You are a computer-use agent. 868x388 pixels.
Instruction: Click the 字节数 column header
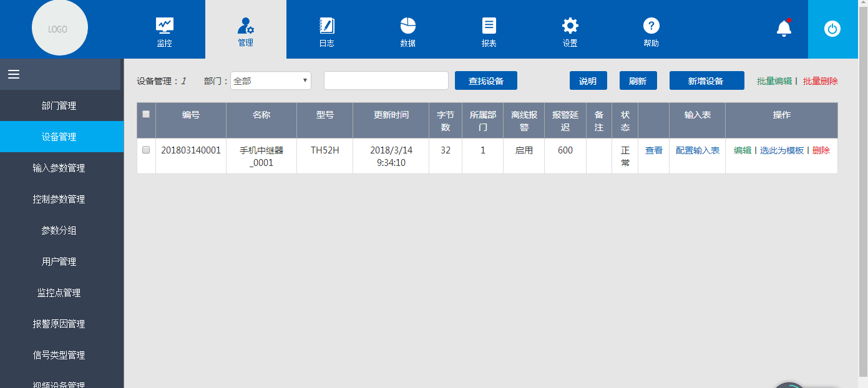point(446,120)
